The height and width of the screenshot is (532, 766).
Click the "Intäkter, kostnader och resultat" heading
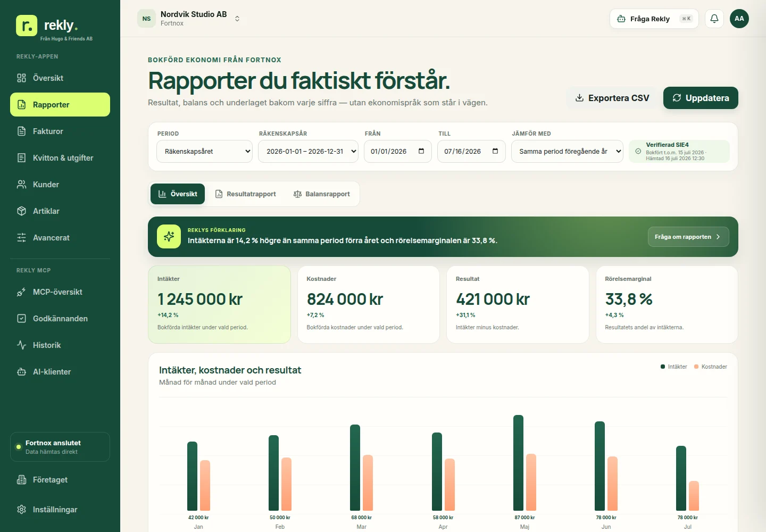click(x=230, y=370)
